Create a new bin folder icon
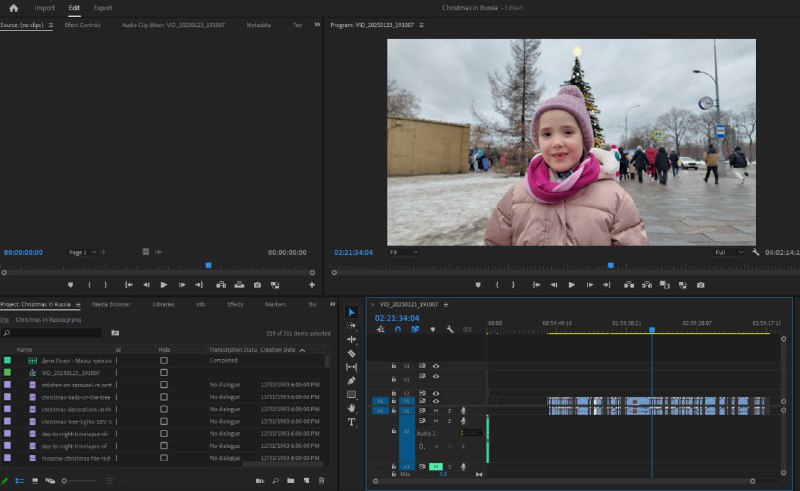 (290, 480)
